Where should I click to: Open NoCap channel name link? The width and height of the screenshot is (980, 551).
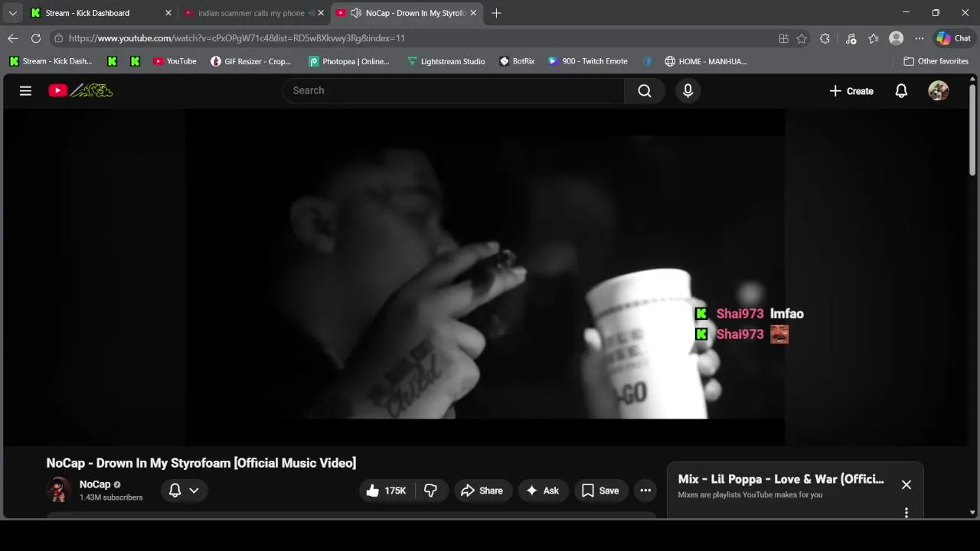(95, 484)
